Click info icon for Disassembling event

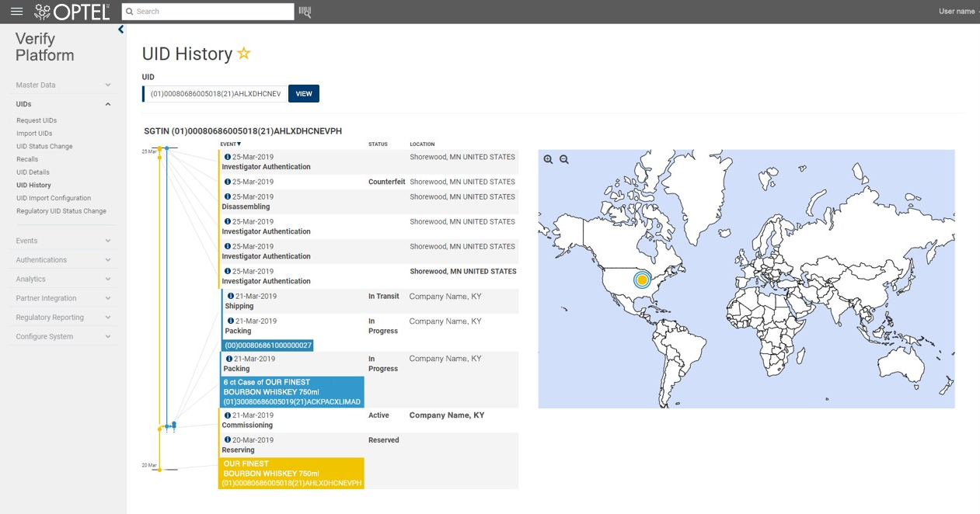pyautogui.click(x=228, y=197)
